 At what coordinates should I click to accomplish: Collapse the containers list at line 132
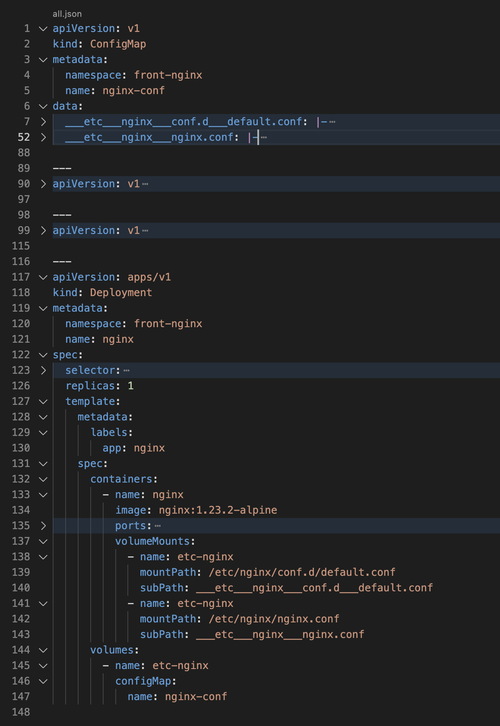click(x=43, y=479)
